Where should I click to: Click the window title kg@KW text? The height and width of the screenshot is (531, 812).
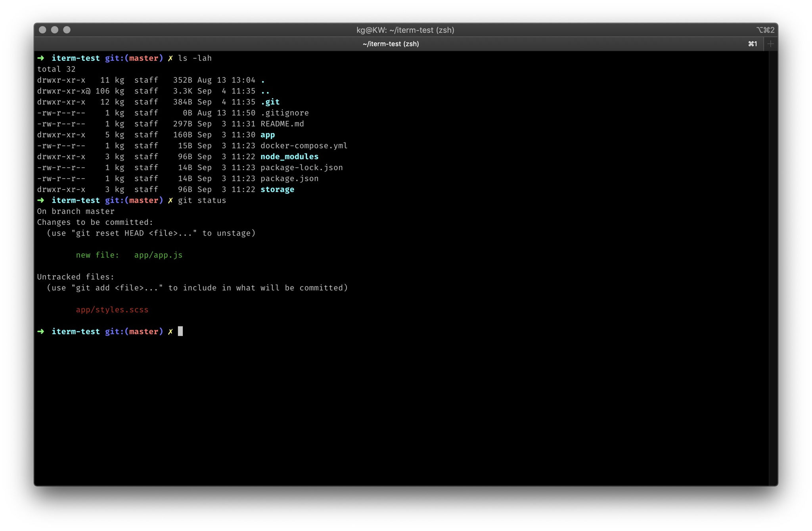(x=405, y=30)
